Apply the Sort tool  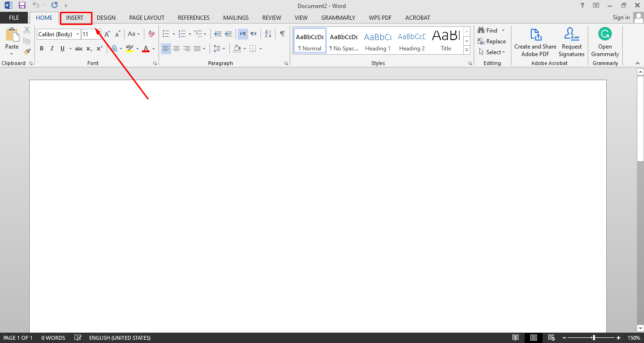(x=267, y=33)
